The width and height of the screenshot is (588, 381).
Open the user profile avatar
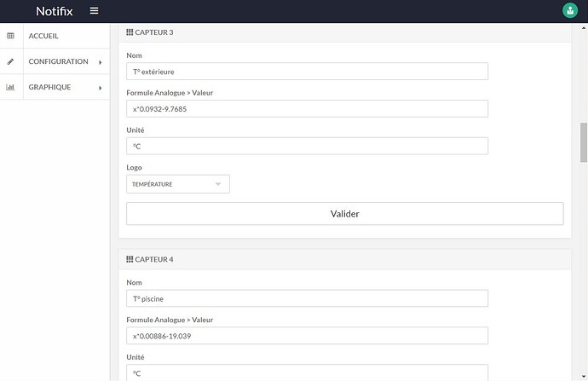click(x=569, y=11)
